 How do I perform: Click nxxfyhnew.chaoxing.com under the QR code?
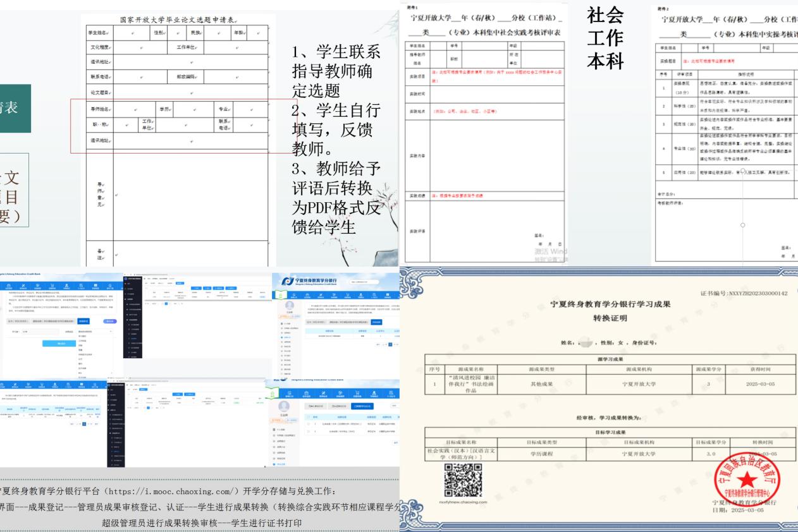[x=464, y=503]
